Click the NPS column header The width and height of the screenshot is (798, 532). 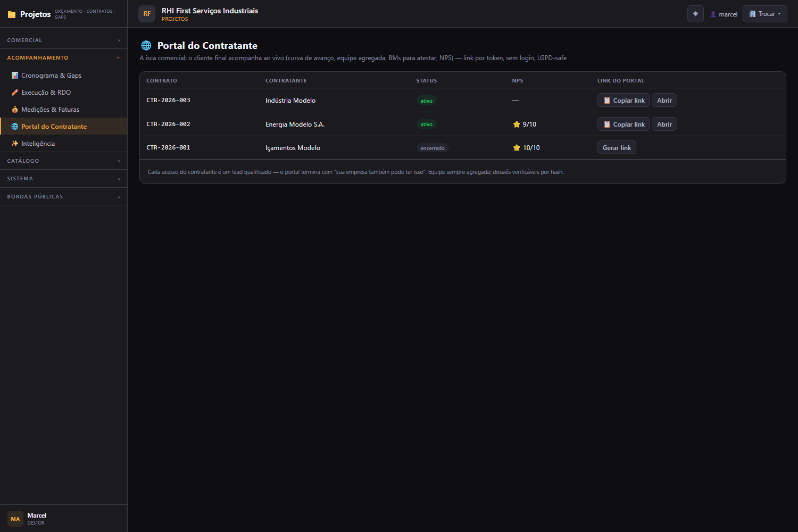[518, 81]
